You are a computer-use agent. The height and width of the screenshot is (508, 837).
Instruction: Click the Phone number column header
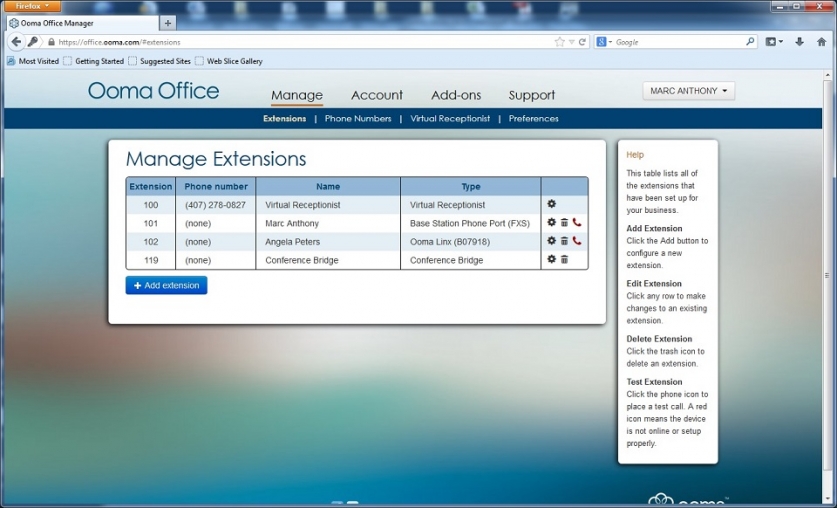tap(216, 186)
